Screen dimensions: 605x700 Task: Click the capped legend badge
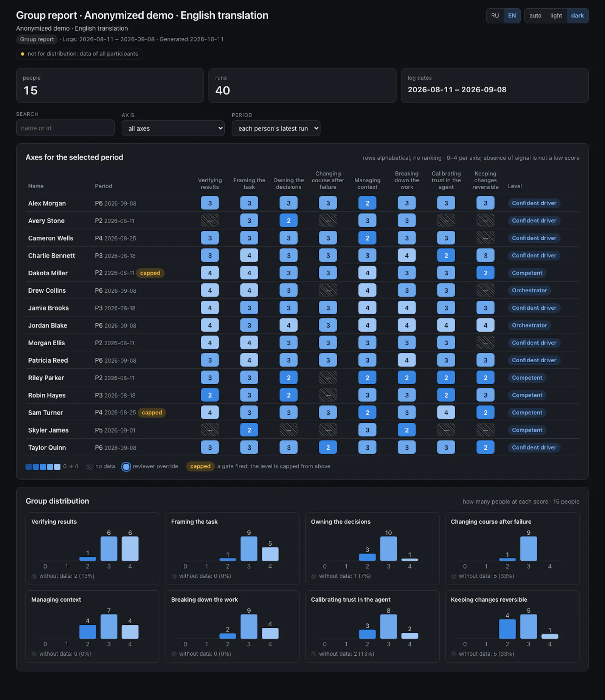coord(200,466)
